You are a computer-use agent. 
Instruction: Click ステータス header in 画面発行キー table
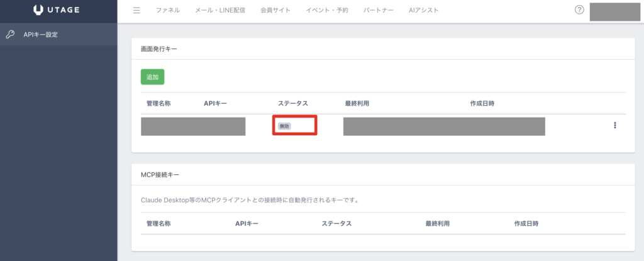point(292,103)
